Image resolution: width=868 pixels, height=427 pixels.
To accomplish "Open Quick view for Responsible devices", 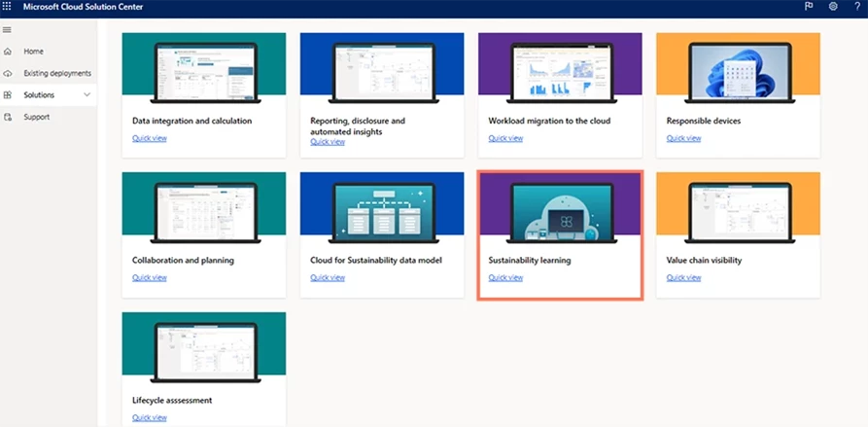I will point(683,138).
